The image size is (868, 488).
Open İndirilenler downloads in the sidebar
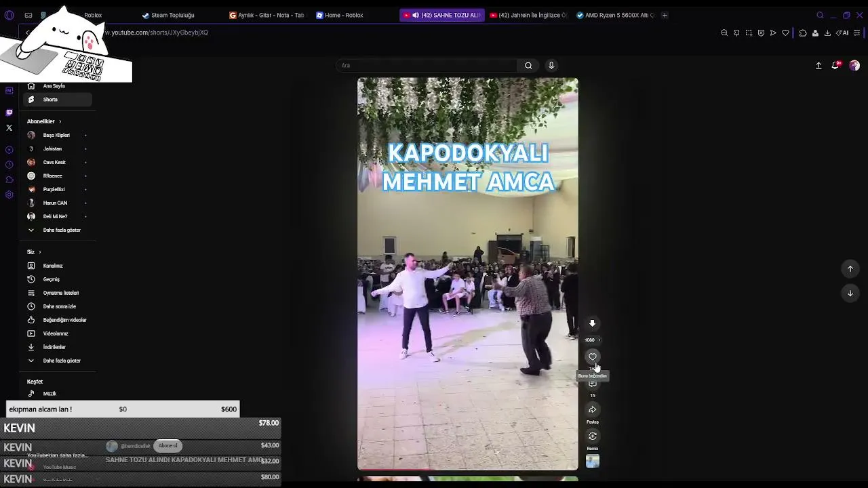(x=58, y=347)
